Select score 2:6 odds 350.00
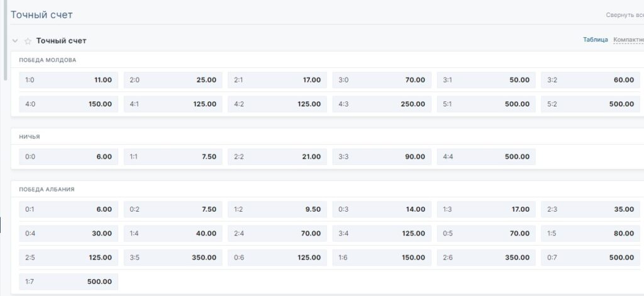The image size is (644, 296). point(486,258)
